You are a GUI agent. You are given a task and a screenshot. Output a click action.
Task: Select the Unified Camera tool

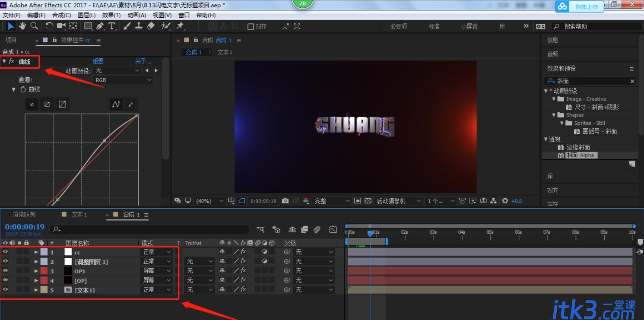click(61, 26)
